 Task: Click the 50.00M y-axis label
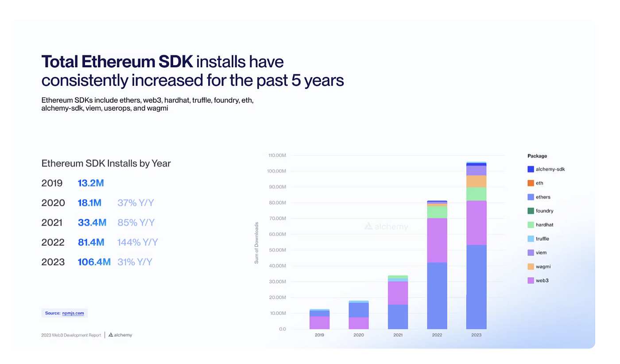[x=278, y=250]
